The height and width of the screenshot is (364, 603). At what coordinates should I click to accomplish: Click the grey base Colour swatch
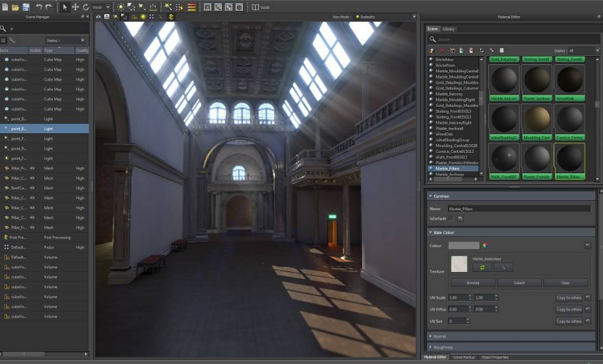click(x=464, y=246)
